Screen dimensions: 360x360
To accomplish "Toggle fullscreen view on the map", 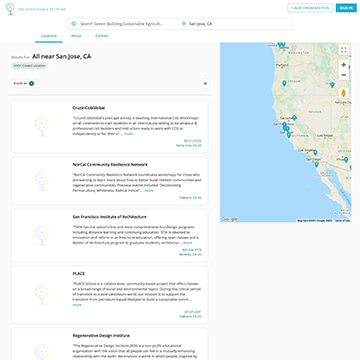I will point(344,50).
